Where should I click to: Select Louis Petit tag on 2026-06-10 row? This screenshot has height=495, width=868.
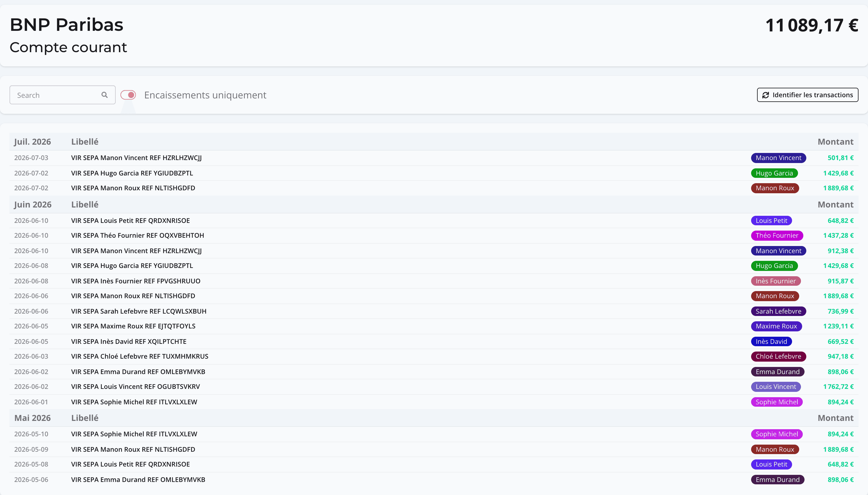771,221
